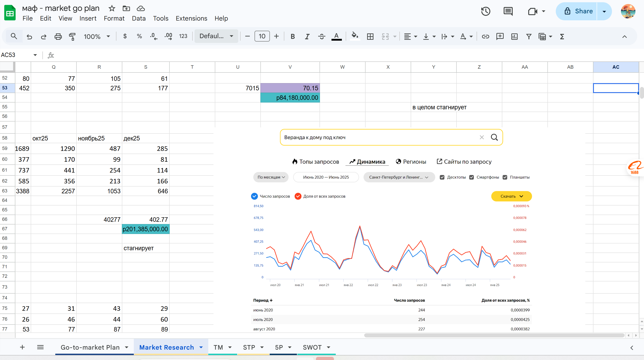
Task: Click the create filter icon
Action: [x=528, y=37]
